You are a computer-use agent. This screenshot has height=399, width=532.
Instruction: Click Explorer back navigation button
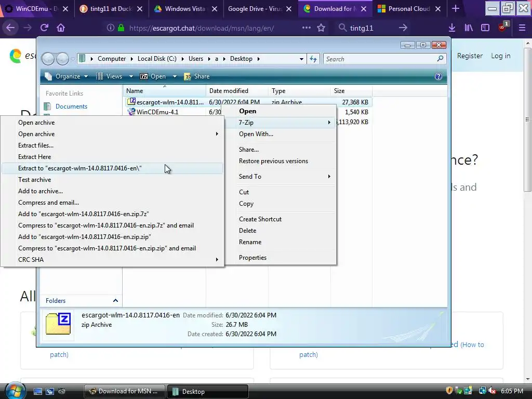click(48, 59)
